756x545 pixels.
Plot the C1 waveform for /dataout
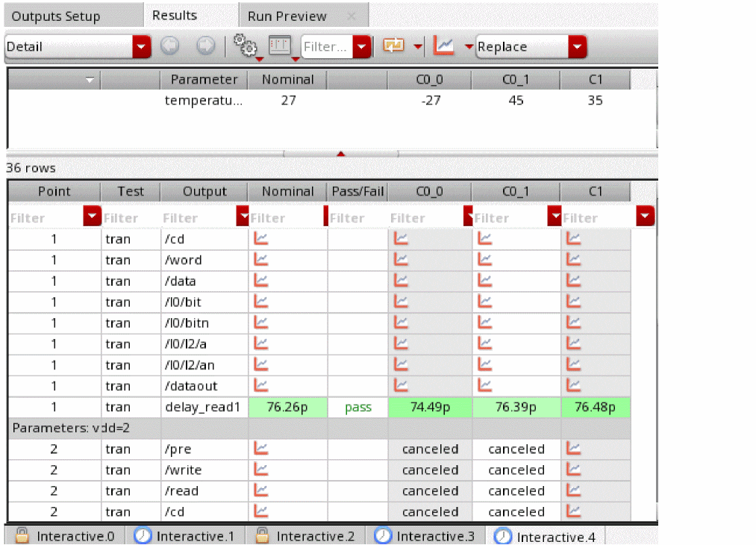(x=573, y=385)
